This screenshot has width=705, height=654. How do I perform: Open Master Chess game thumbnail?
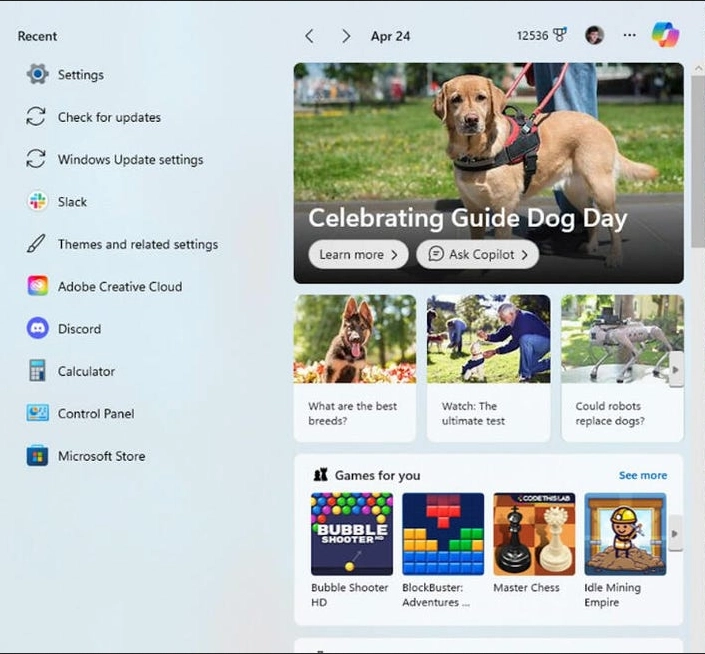click(x=534, y=534)
